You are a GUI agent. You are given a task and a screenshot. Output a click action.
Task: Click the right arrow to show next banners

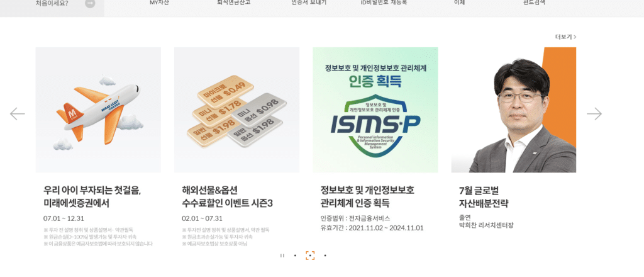click(x=594, y=114)
